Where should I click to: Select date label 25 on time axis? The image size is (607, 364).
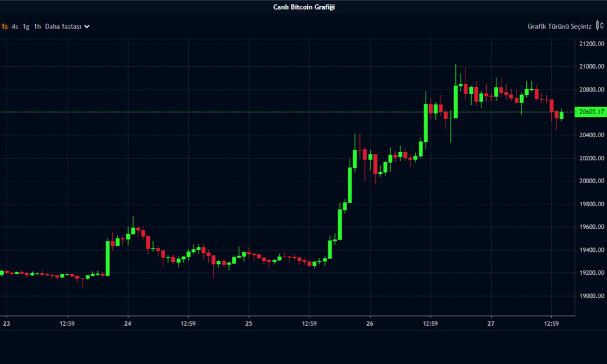tap(249, 323)
